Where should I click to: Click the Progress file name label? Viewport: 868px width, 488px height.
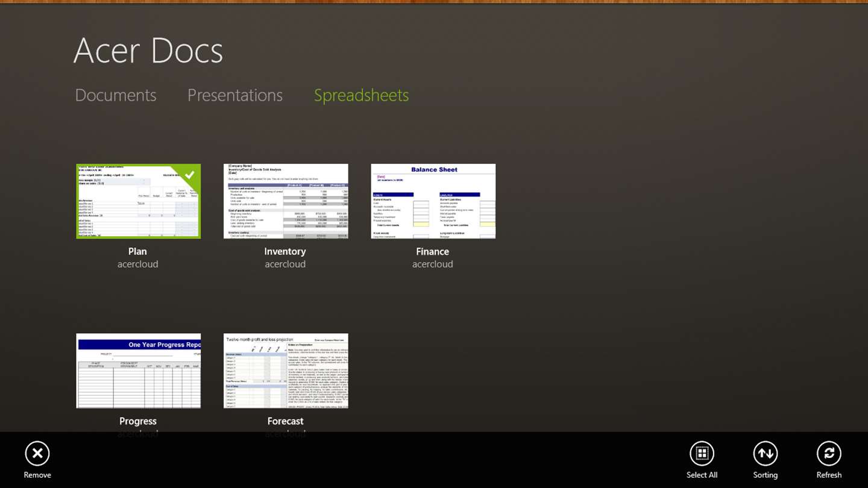138,421
